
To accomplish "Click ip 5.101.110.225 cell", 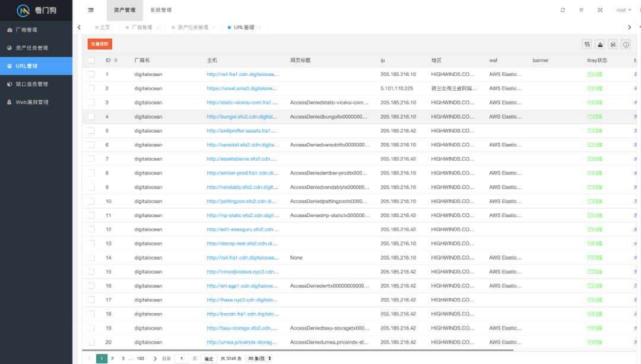I will click(x=396, y=89).
